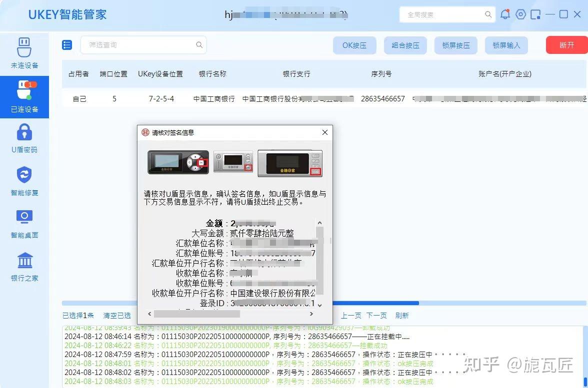Click the 筛选查询 filter input field

pyautogui.click(x=140, y=45)
